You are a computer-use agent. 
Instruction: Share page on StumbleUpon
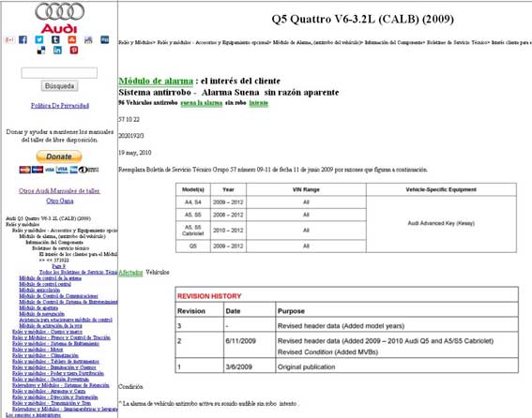pyautogui.click(x=72, y=39)
